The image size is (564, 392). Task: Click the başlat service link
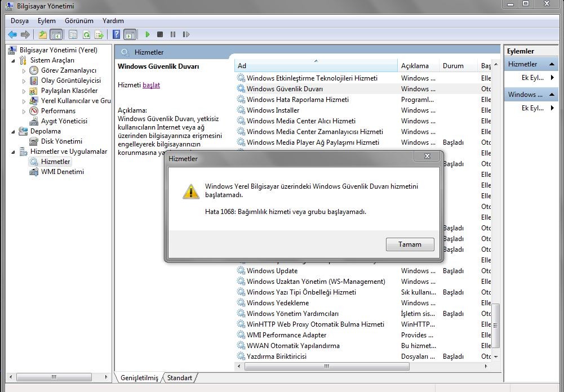tap(151, 85)
